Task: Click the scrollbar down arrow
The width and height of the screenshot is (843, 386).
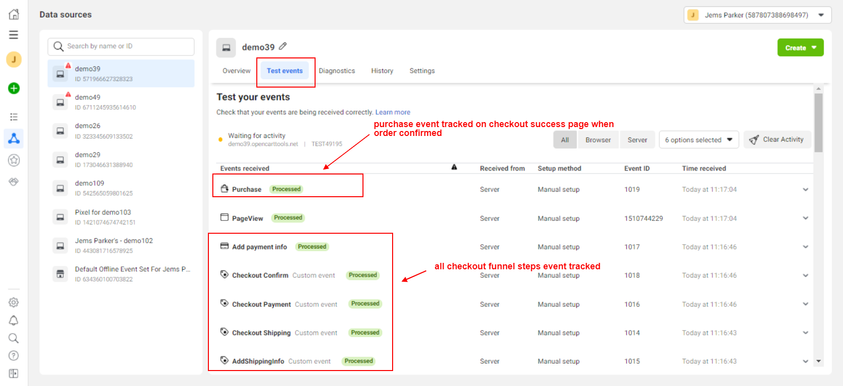Action: [818, 361]
